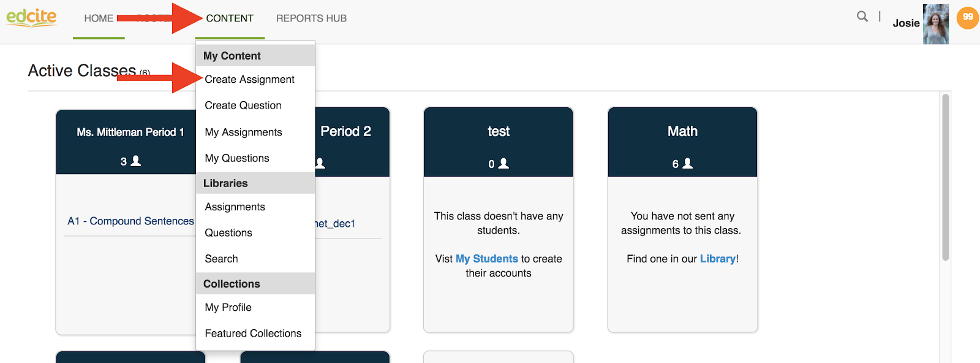980x363 pixels.
Task: Click Josie's profile photo
Action: [935, 24]
